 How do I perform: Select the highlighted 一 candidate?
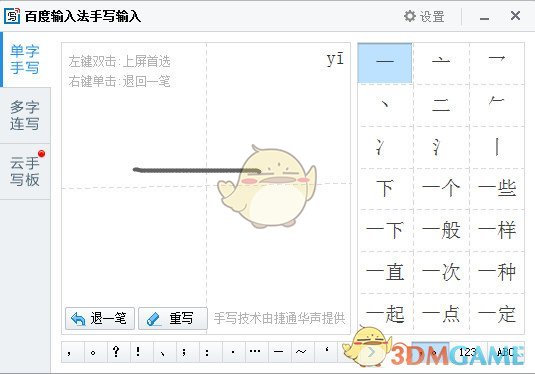(x=385, y=63)
